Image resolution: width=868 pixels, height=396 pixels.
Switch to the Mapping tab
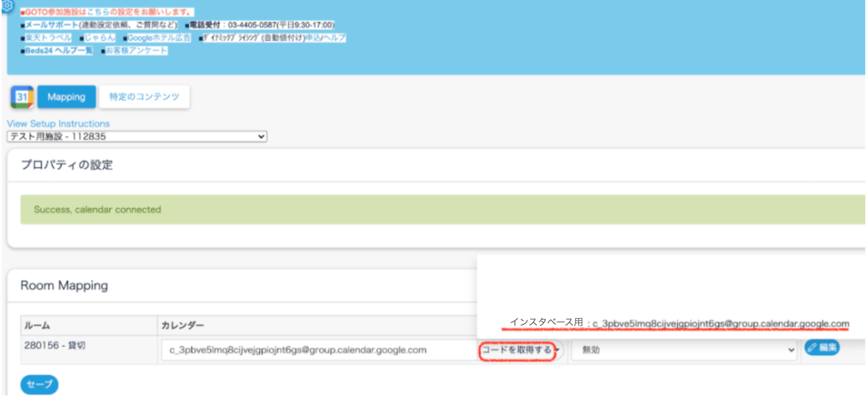click(67, 97)
